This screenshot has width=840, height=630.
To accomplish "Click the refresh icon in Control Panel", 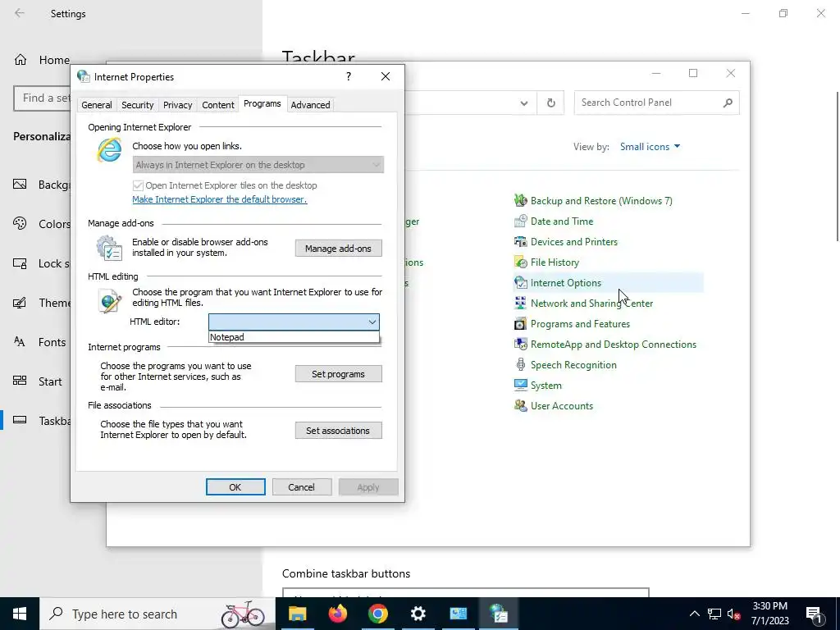I will tap(550, 103).
